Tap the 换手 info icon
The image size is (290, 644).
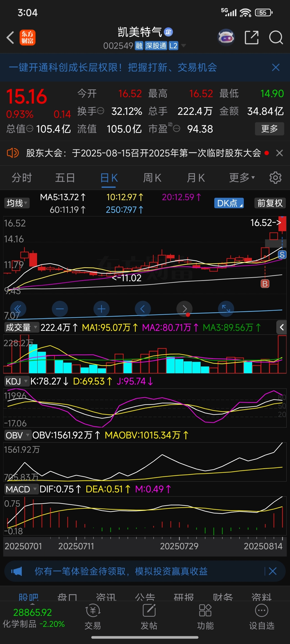pyautogui.click(x=100, y=111)
